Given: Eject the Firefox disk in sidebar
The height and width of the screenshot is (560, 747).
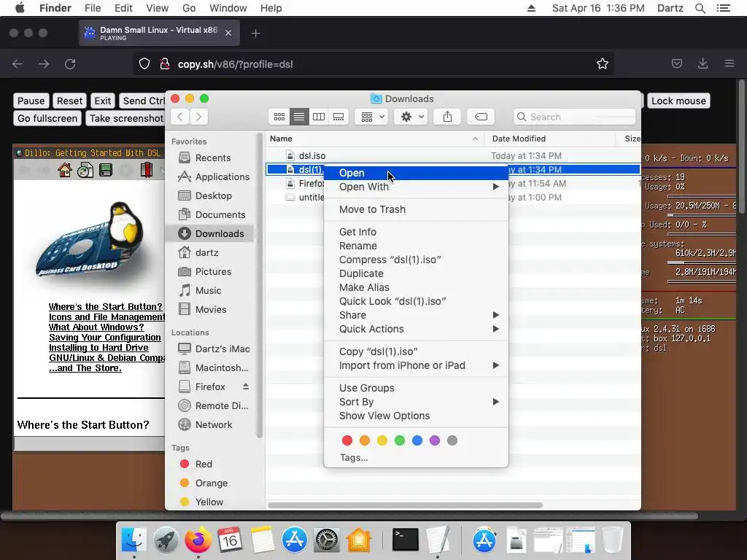Looking at the screenshot, I should pos(246,386).
